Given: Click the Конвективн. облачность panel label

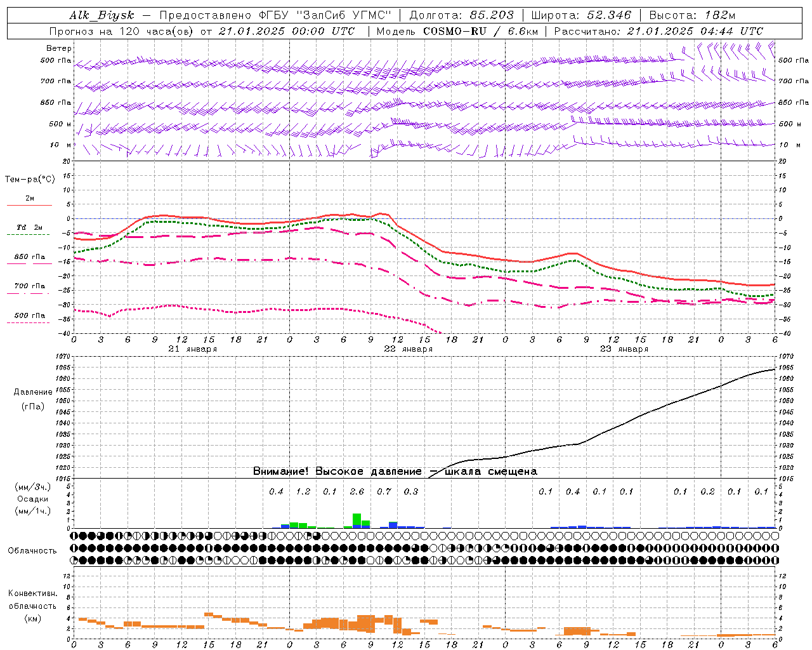Looking at the screenshot, I should click(x=32, y=606).
